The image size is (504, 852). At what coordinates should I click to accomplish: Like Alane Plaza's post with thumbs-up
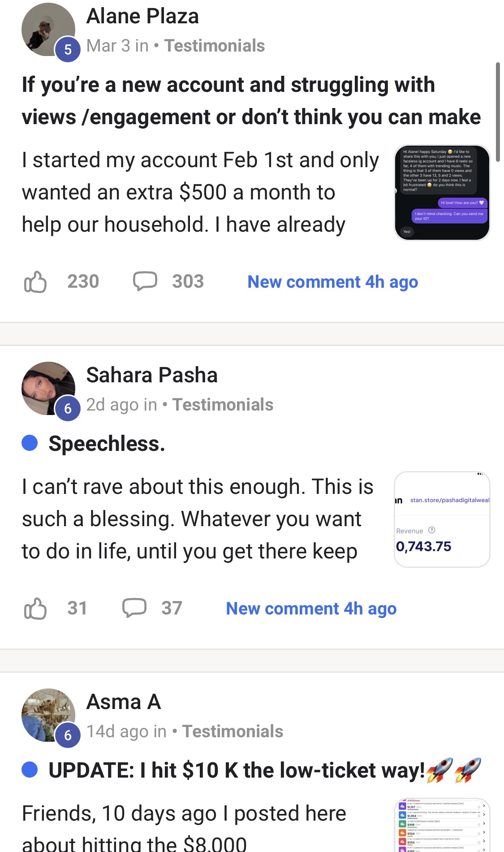[x=35, y=282]
